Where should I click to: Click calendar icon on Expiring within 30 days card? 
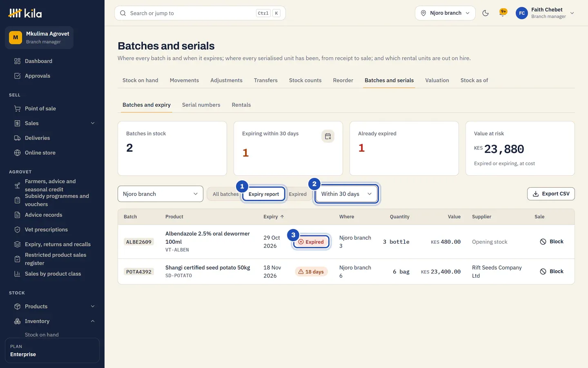(328, 136)
